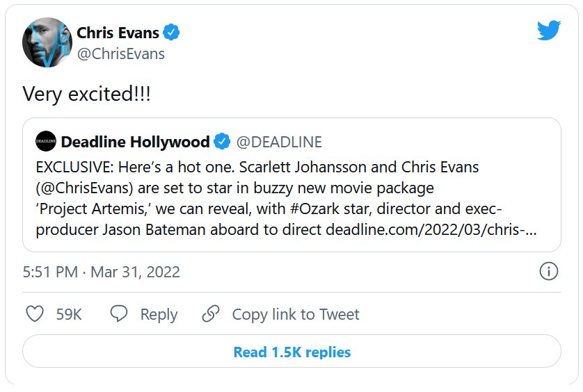Click the 59K likes count
Image resolution: width=583 pixels, height=392 pixels.
pyautogui.click(x=69, y=314)
